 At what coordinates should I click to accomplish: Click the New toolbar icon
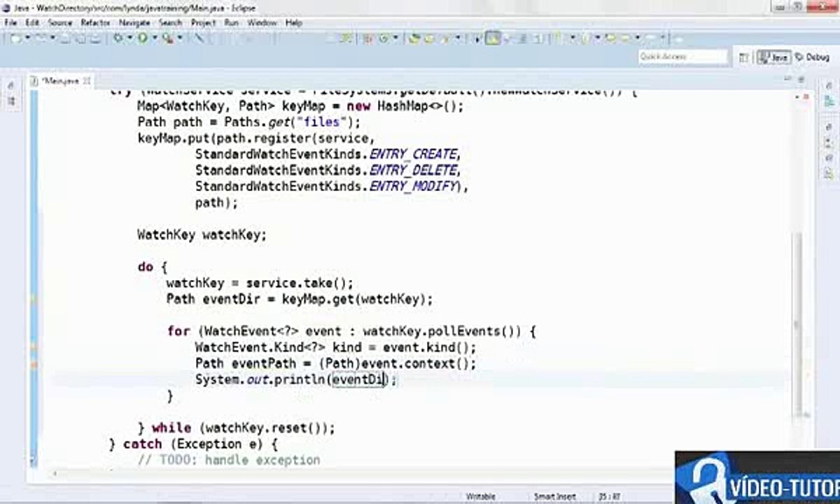(x=16, y=38)
